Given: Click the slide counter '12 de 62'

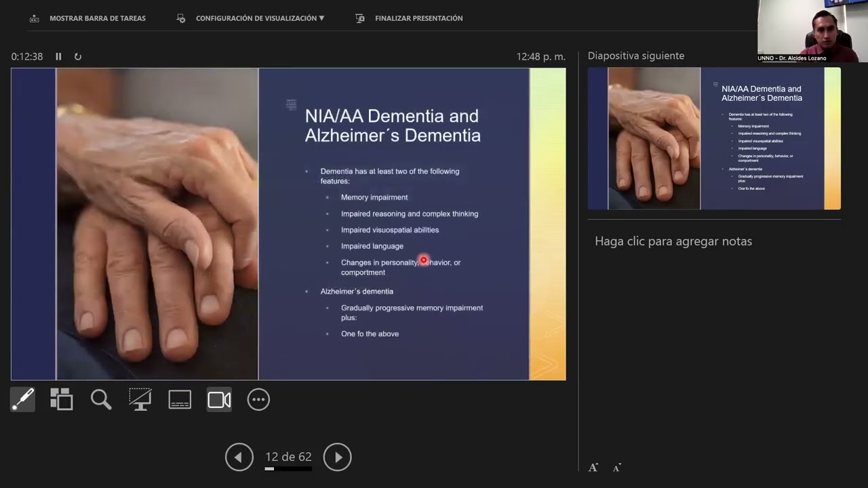Looking at the screenshot, I should (288, 457).
